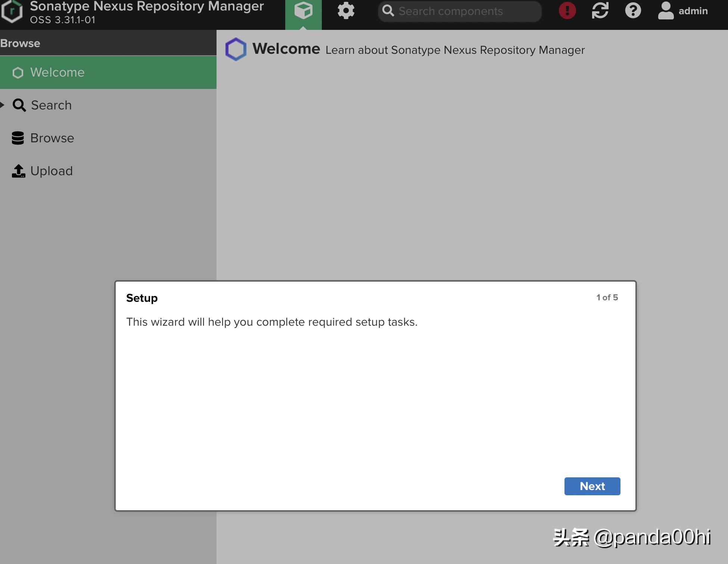Click the Setup dialog title
728x564 pixels.
[x=142, y=298]
